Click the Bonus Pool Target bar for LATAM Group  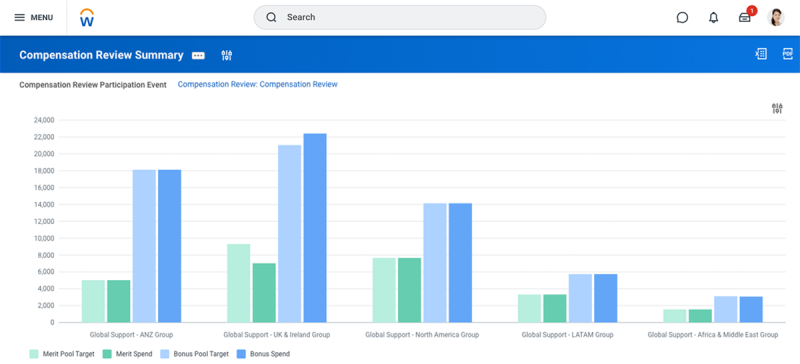tap(581, 298)
